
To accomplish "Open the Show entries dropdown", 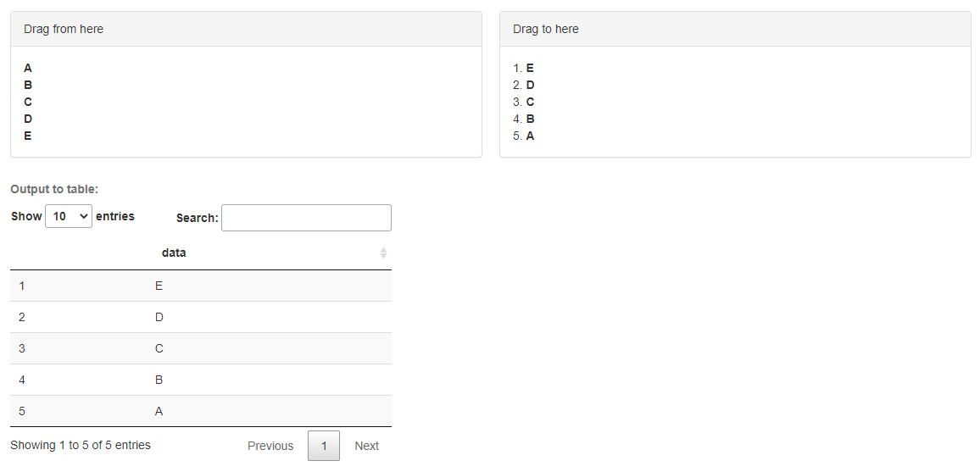I will pos(69,217).
